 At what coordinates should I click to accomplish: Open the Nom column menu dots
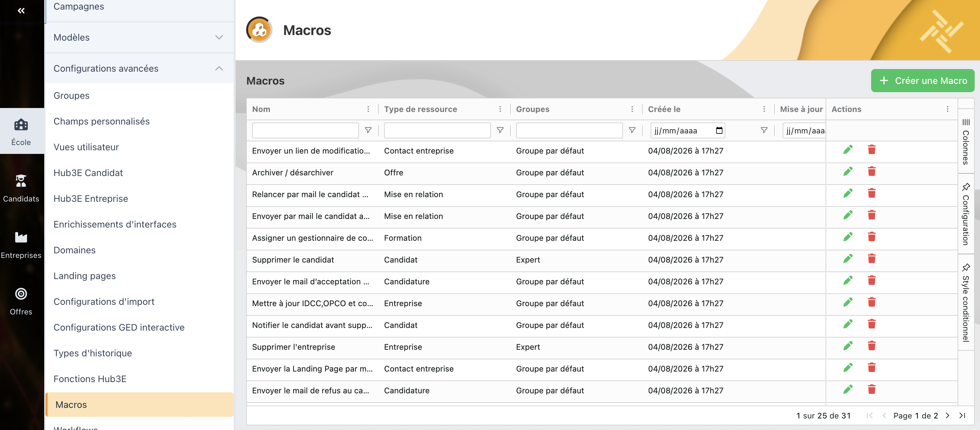[368, 109]
